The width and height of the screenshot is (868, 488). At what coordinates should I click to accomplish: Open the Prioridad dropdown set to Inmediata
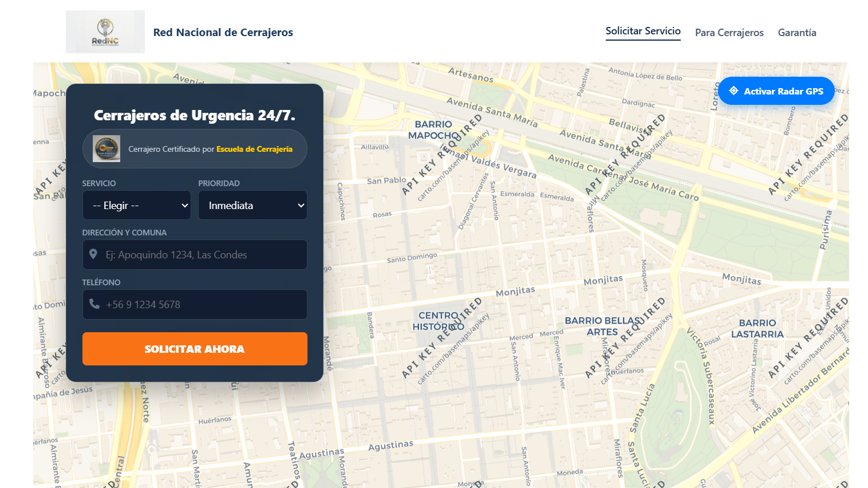[x=252, y=205]
